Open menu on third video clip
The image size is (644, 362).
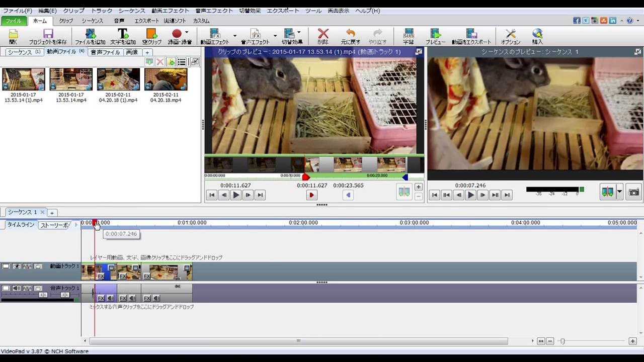coord(187,268)
